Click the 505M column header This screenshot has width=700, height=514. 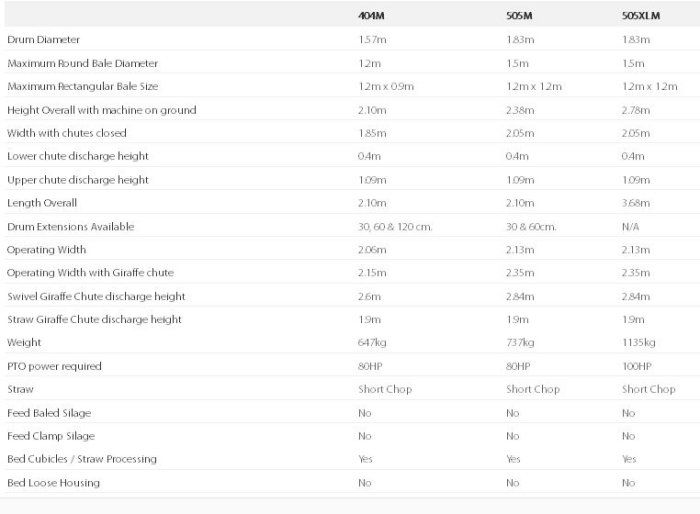[518, 17]
